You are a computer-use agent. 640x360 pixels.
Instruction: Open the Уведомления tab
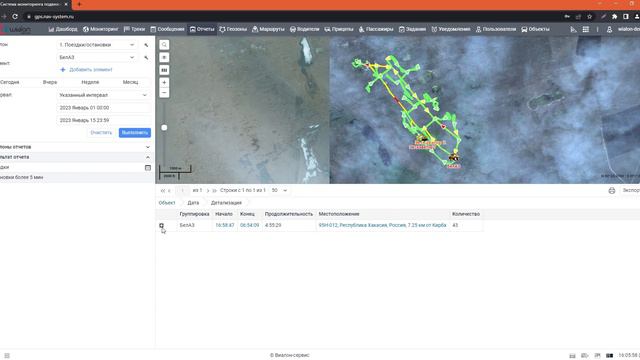(x=451, y=29)
